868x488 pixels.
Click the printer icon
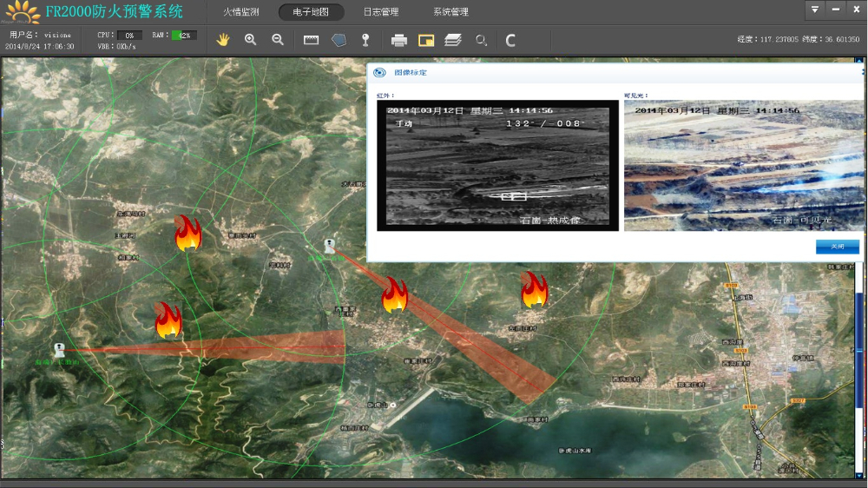point(398,40)
